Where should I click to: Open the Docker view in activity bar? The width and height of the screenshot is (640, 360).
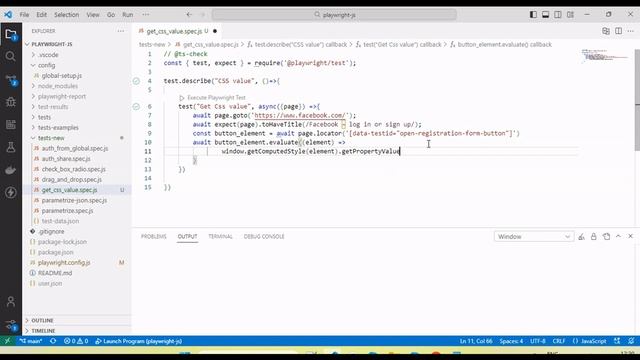coord(11,170)
